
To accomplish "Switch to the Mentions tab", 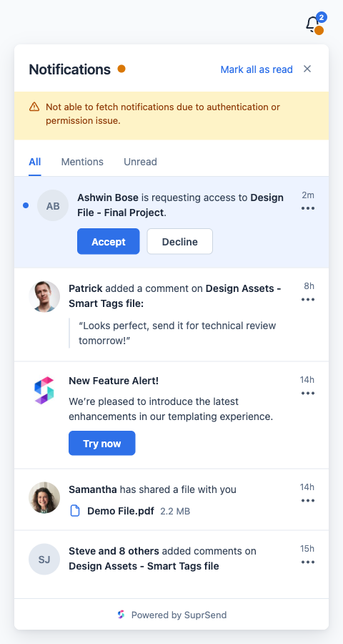I will pos(82,162).
